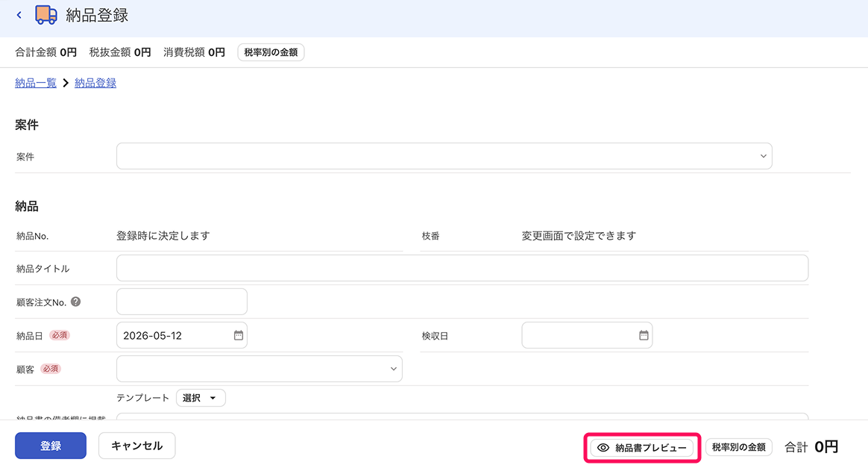
Task: Click the 登録 button
Action: pyautogui.click(x=51, y=446)
